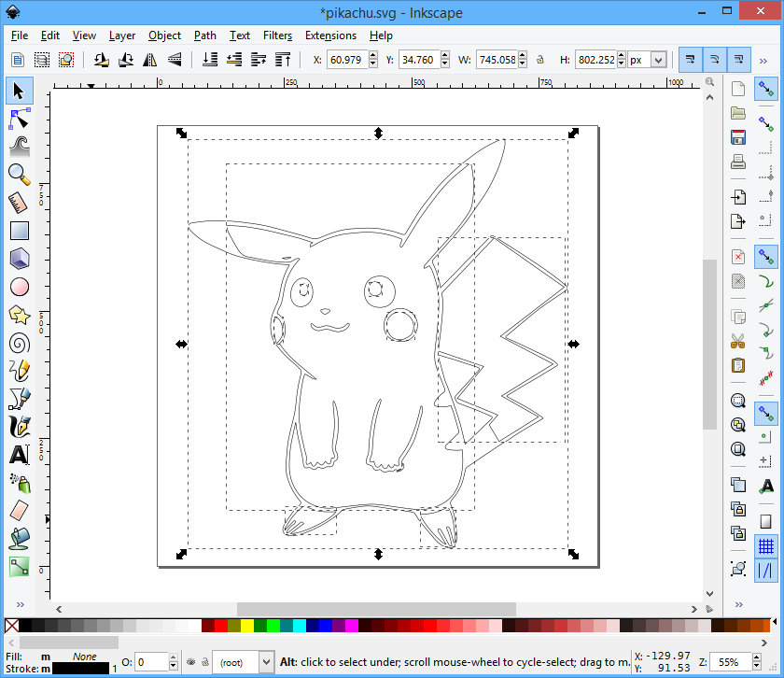Open the Filters menu
This screenshot has height=678, width=784.
tap(277, 35)
